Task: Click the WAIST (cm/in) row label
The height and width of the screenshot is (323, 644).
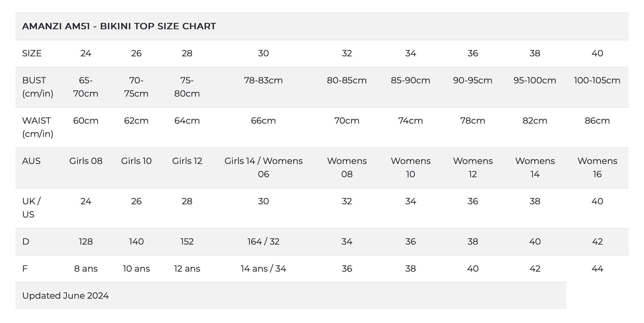Action: [x=38, y=127]
